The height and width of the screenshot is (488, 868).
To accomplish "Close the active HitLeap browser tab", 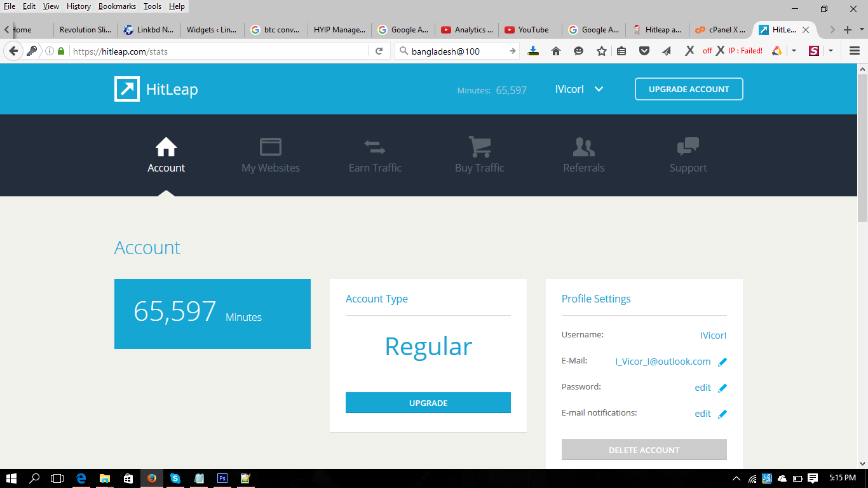I will click(x=806, y=30).
